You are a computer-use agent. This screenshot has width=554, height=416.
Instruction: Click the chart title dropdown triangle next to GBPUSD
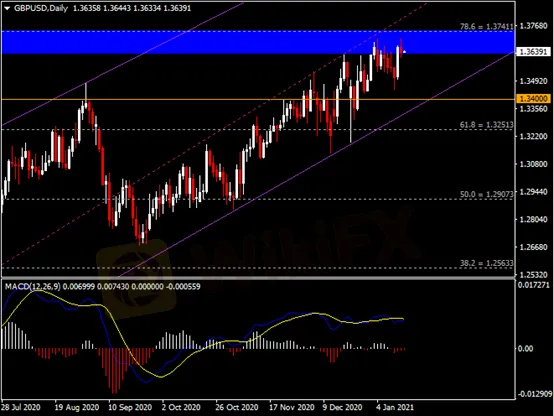pyautogui.click(x=7, y=8)
